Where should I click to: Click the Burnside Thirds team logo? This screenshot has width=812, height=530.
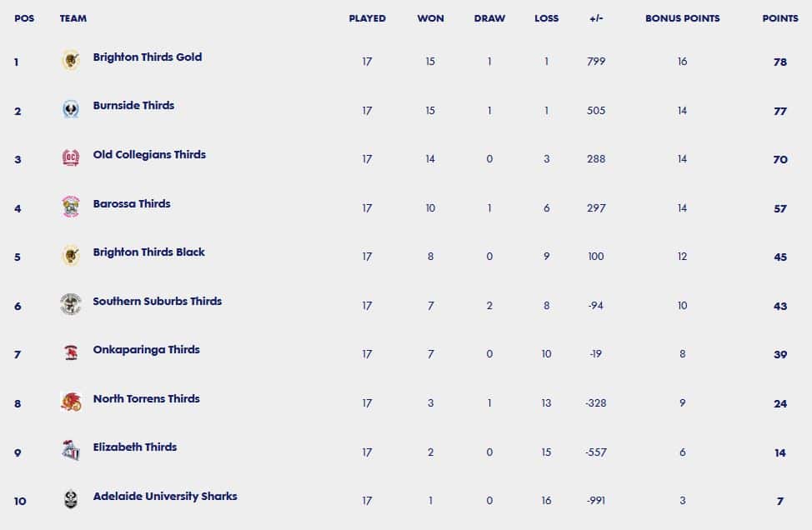pos(71,109)
